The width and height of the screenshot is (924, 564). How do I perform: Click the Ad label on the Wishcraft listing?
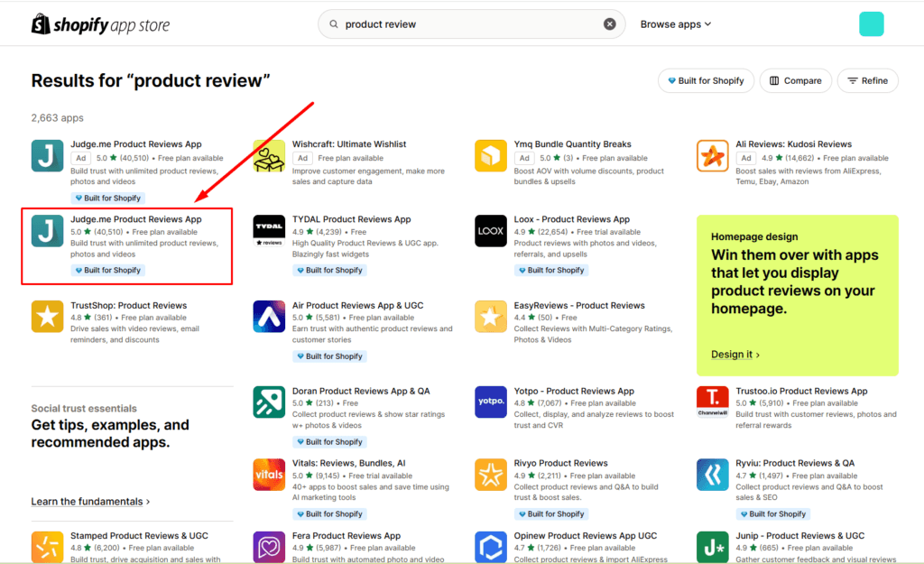point(302,158)
